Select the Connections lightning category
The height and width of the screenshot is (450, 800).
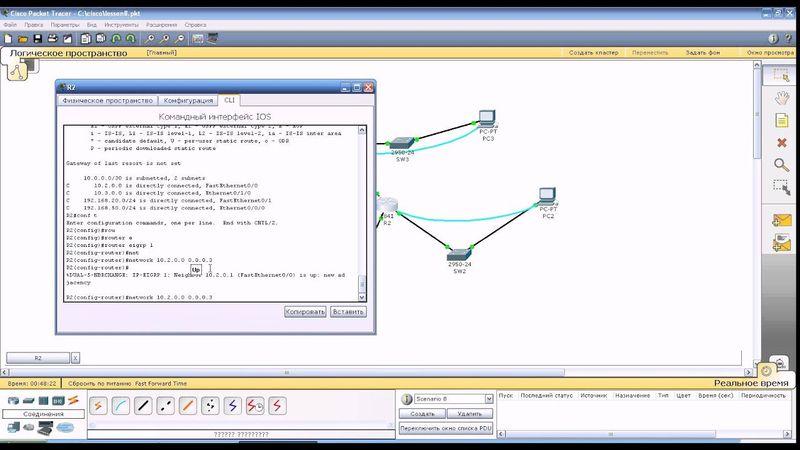coord(73,401)
